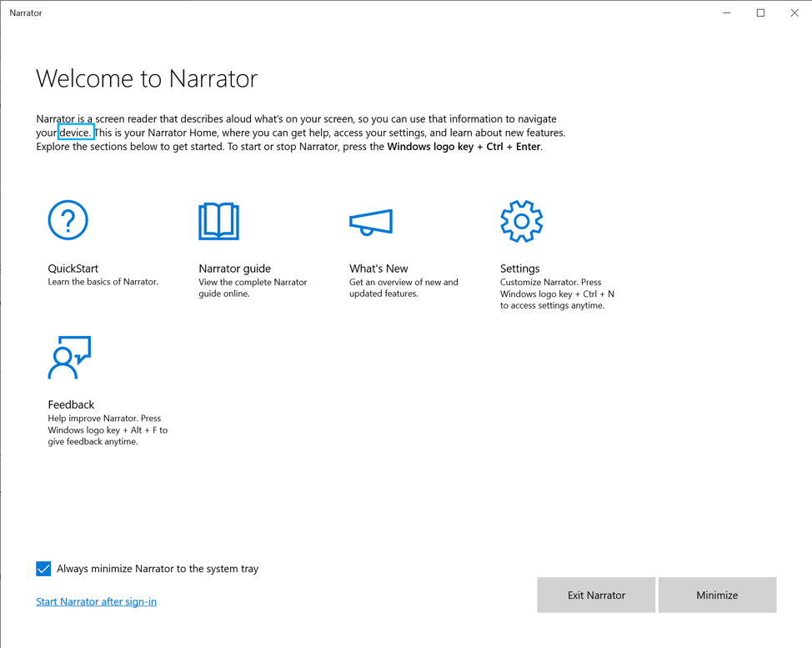
Task: Open the Start Narrator after sign-in link
Action: (96, 601)
